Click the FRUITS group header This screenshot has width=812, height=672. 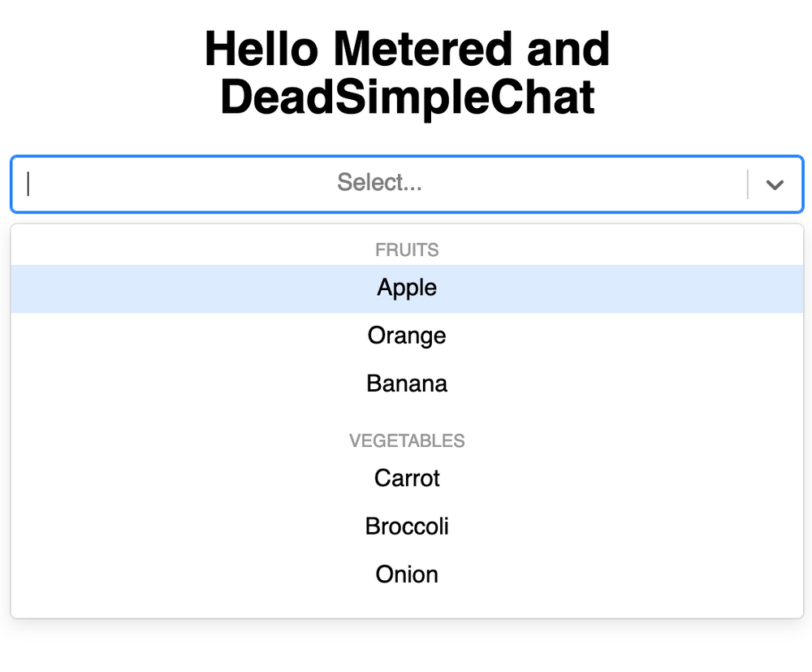[x=406, y=249]
